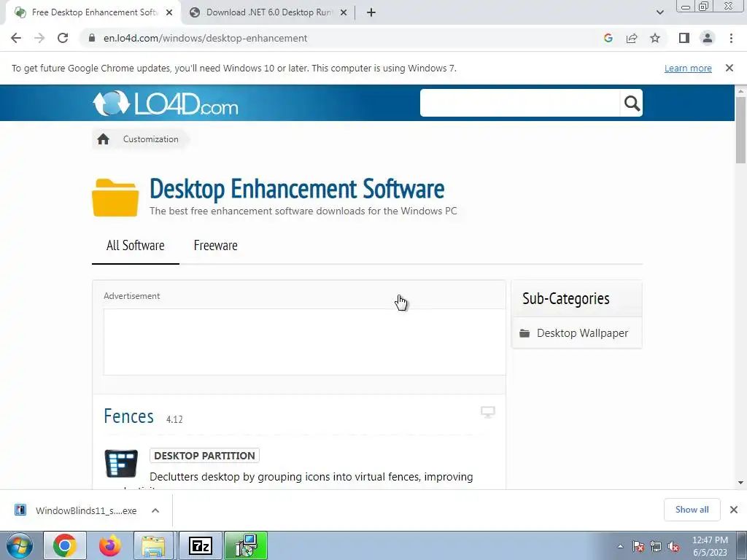Click the share page icon
Viewport: 747px width, 560px height.
632,38
